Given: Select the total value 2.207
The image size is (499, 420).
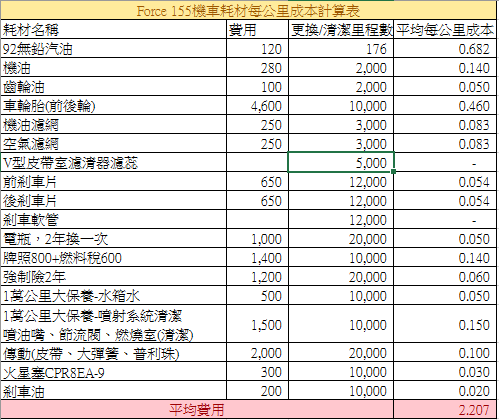Looking at the screenshot, I should [445, 409].
